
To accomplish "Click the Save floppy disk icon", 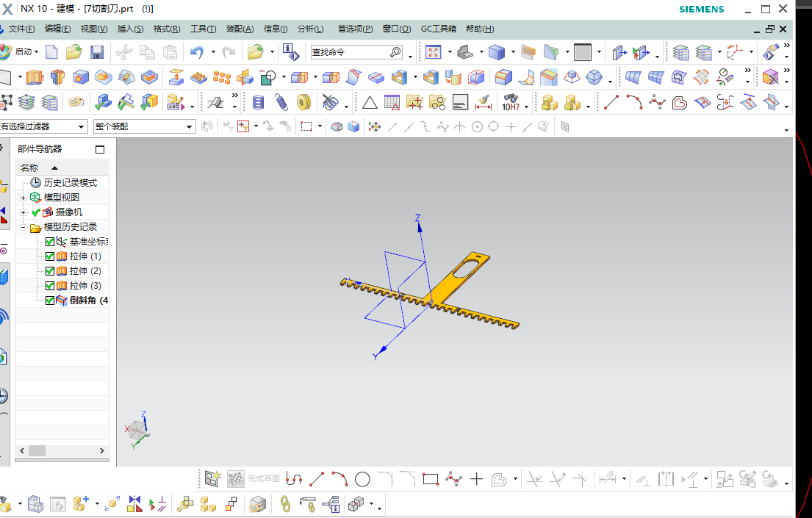I will click(97, 52).
